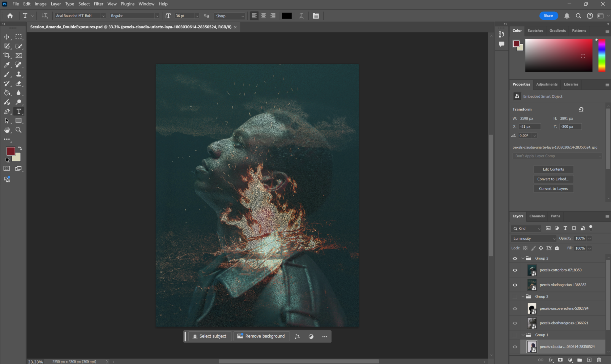The width and height of the screenshot is (611, 364).
Task: Add layer mask icon in Layers panel
Action: 560,360
